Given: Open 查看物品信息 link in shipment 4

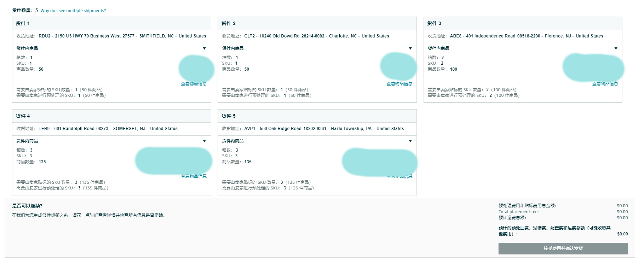Looking at the screenshot, I should 194,176.
